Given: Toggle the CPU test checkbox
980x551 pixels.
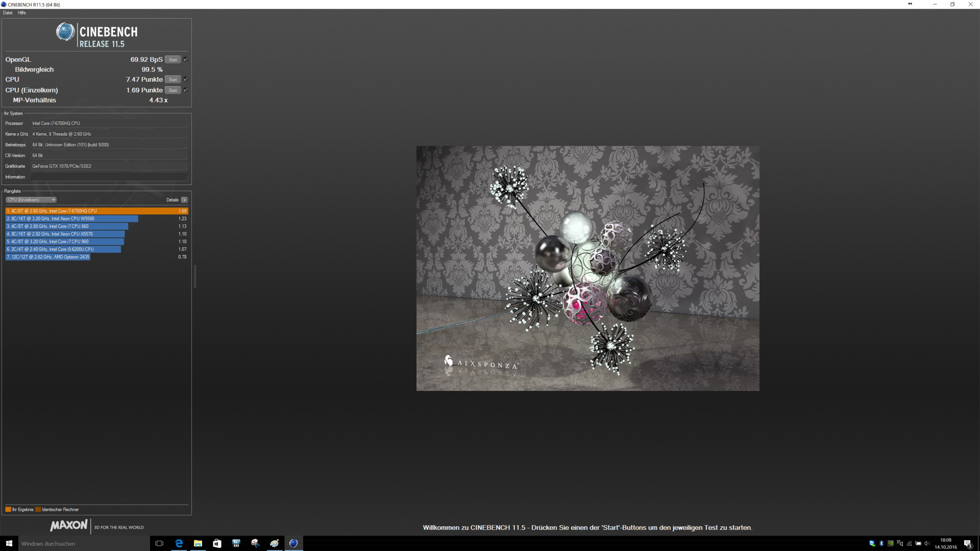Looking at the screenshot, I should point(186,80).
